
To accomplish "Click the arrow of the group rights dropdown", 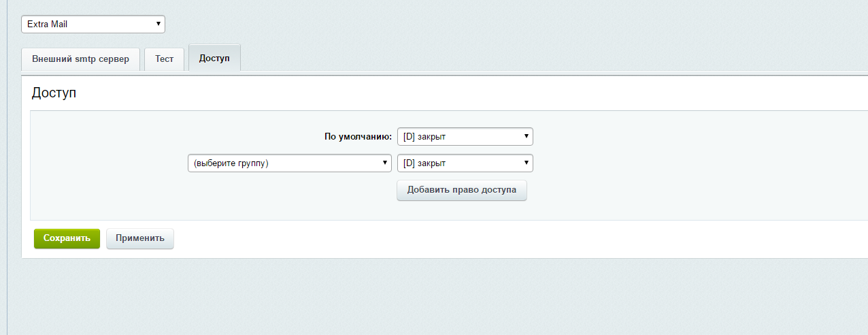I will [x=527, y=163].
